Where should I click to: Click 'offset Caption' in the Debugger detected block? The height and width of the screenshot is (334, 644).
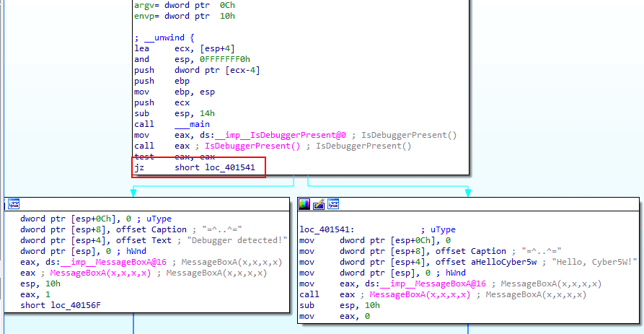(x=151, y=229)
